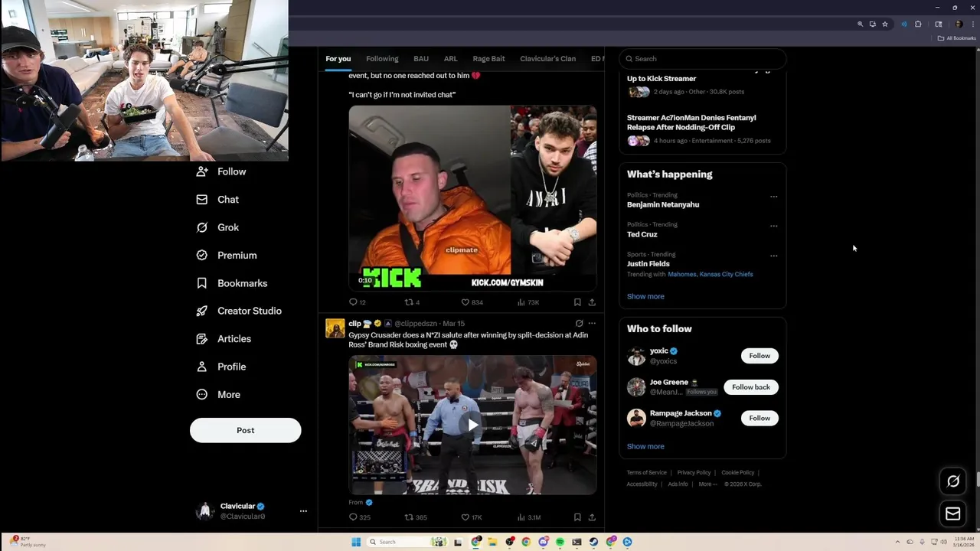
Task: Open the More menu in the sidebar
Action: (218, 395)
